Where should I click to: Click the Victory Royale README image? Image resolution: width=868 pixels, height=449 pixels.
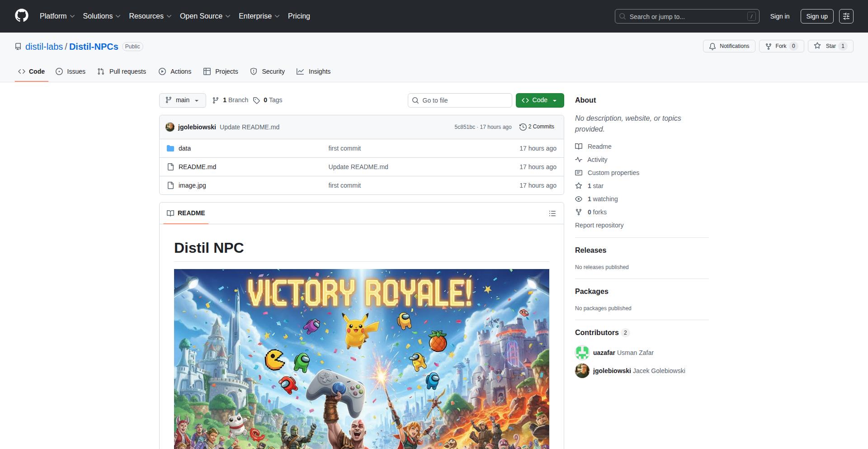pos(362,359)
